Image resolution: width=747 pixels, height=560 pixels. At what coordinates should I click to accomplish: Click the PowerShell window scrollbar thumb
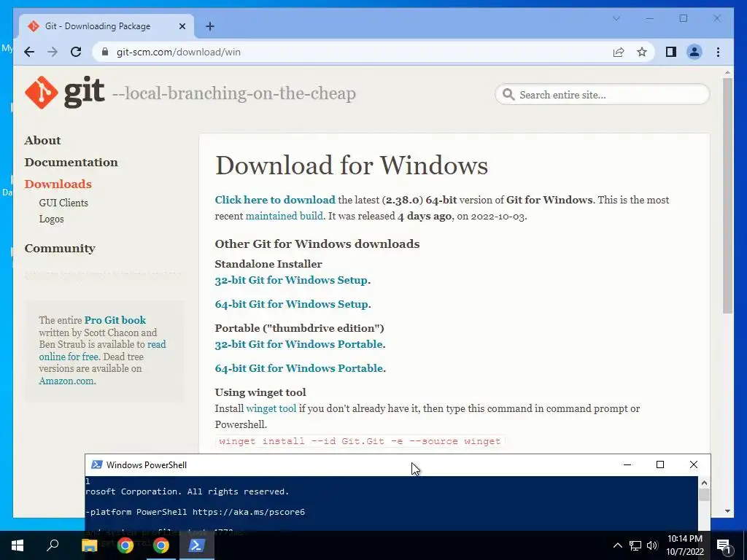(x=704, y=495)
